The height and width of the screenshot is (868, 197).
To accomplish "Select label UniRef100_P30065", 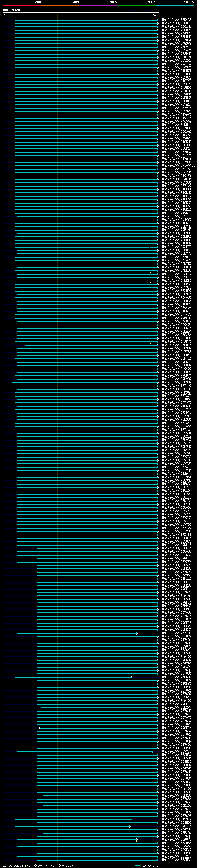I will (x=177, y=297).
